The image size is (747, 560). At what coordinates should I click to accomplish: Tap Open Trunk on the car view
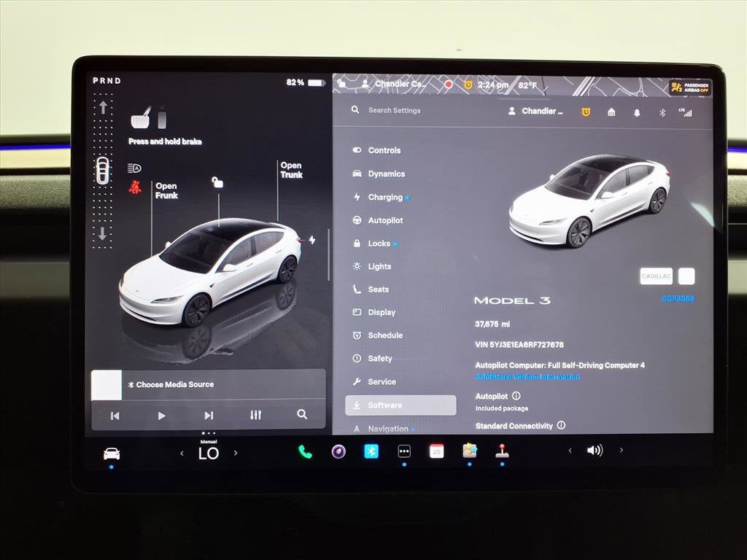(x=291, y=170)
